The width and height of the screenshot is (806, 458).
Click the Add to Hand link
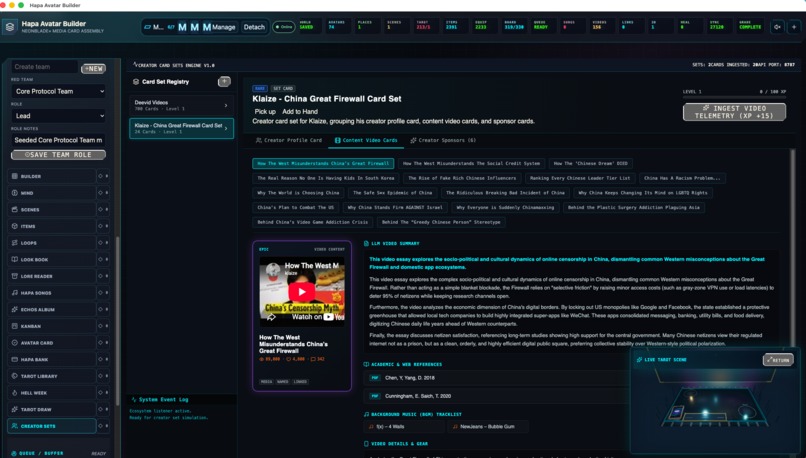coord(300,112)
